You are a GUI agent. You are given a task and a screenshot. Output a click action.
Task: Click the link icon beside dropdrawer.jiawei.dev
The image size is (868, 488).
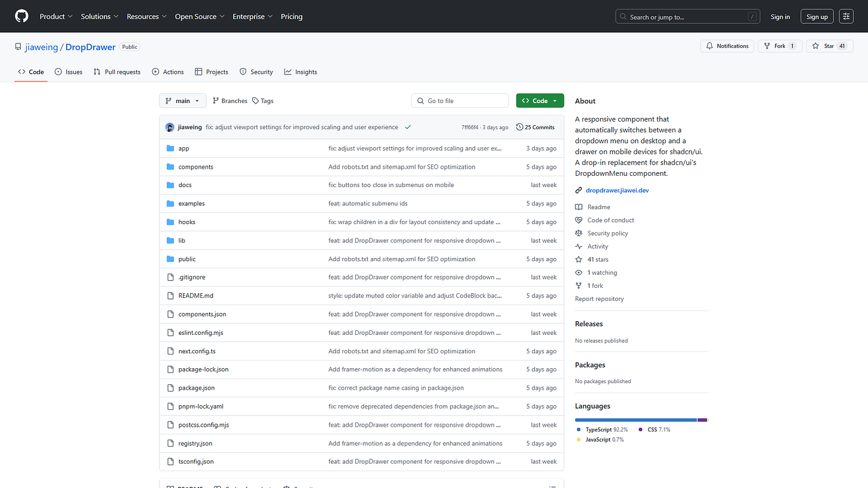click(x=578, y=190)
